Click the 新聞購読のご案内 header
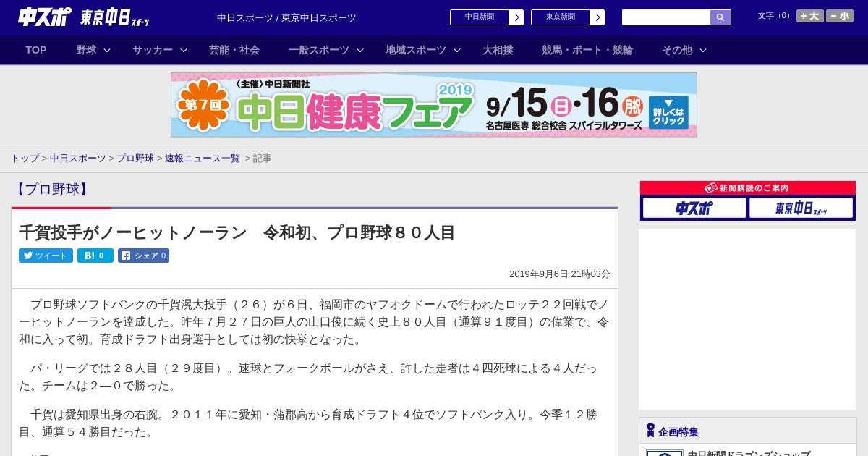This screenshot has width=868, height=456. point(748,188)
